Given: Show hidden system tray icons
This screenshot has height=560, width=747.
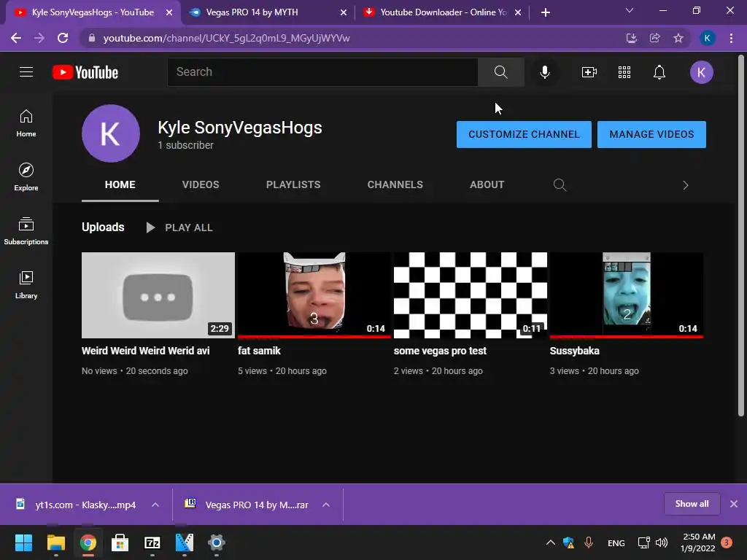Looking at the screenshot, I should [550, 542].
